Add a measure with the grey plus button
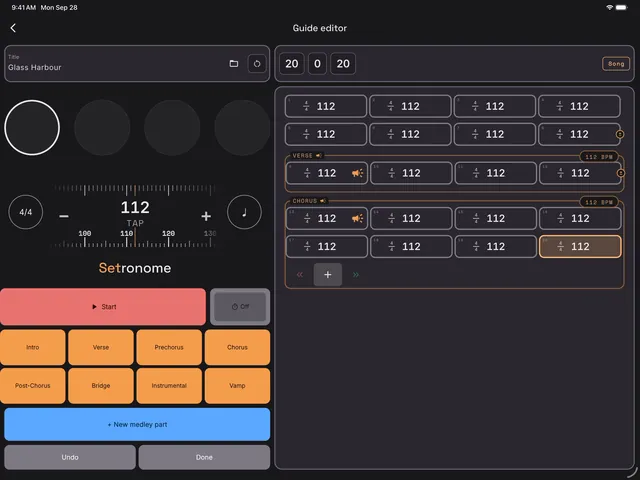 327,275
